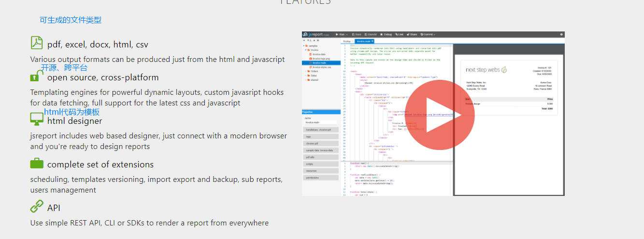Click Share in the video preview toolbar
Screen dimensions: 644x239
coord(412,34)
